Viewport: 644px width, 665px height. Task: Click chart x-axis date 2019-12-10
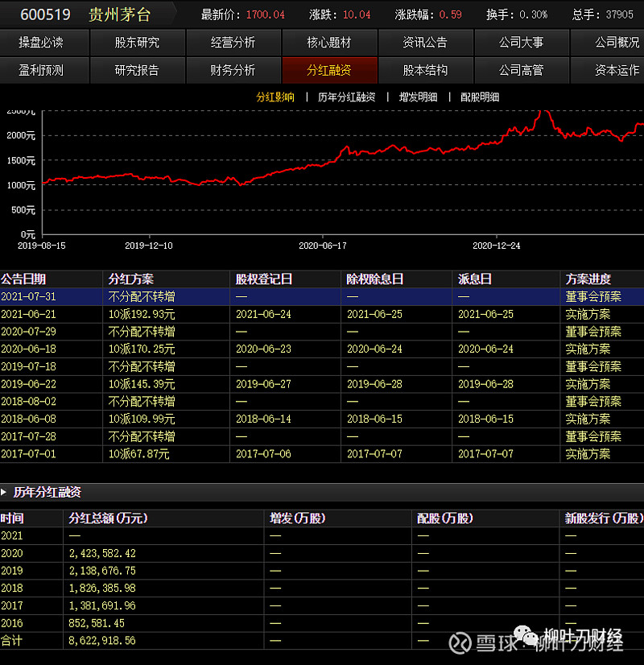[149, 246]
